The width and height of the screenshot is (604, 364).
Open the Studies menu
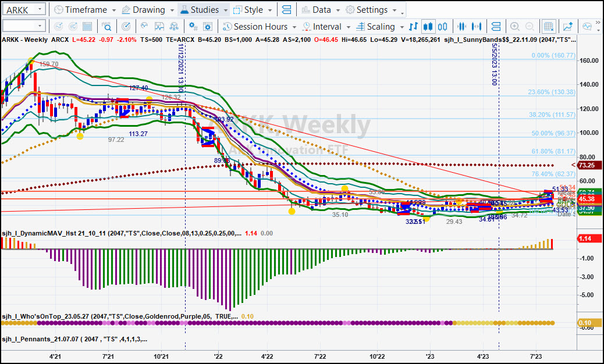200,10
